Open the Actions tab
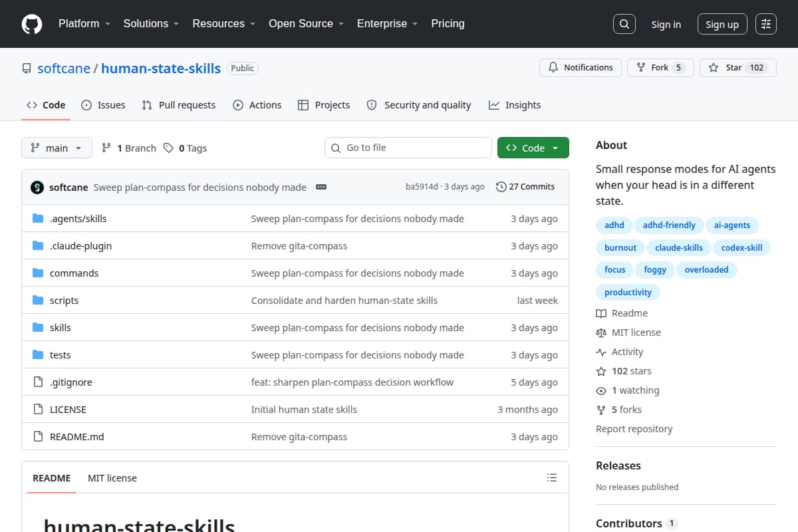 point(257,105)
